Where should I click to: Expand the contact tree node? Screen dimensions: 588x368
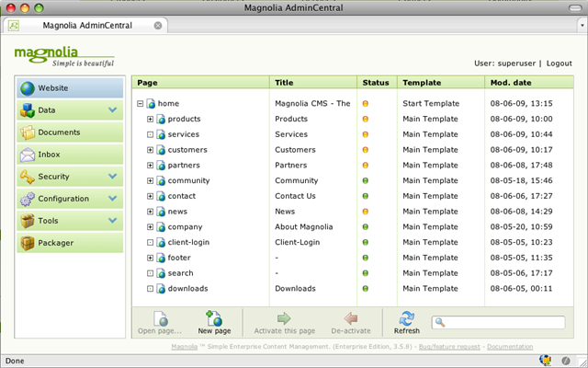[x=150, y=196]
